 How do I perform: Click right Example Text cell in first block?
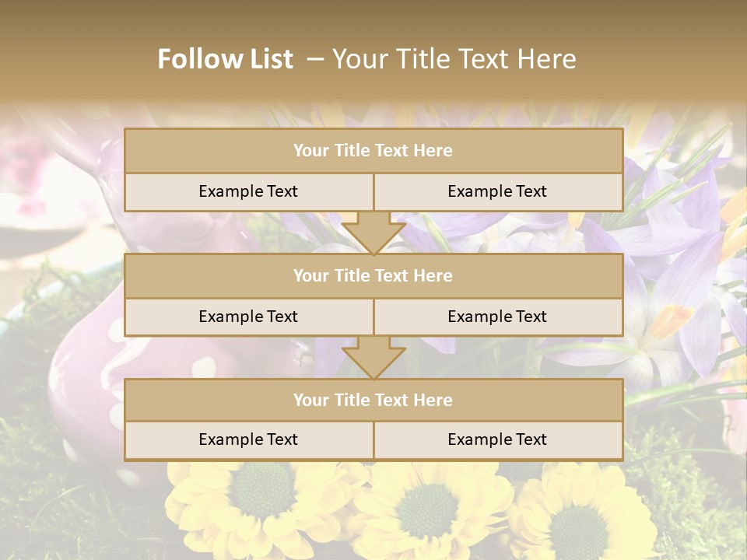(x=497, y=191)
